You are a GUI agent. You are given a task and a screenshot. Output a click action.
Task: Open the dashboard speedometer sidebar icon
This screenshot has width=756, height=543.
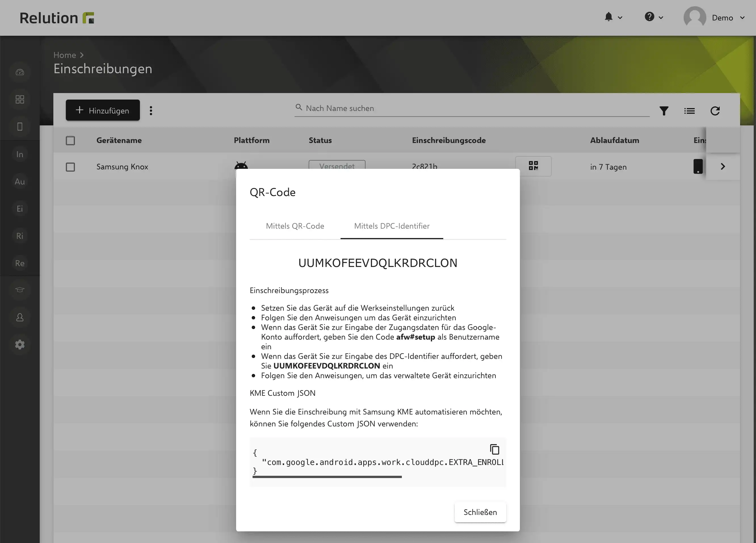pos(20,72)
